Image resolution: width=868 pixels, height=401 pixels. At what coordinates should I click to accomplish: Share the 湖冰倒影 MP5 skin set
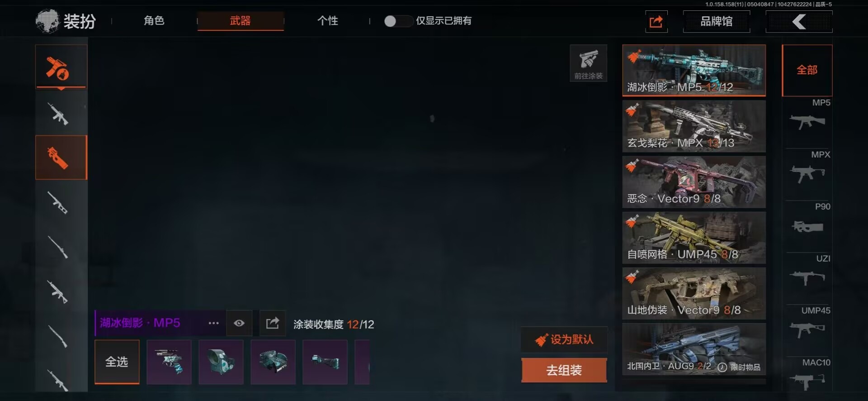coord(273,323)
